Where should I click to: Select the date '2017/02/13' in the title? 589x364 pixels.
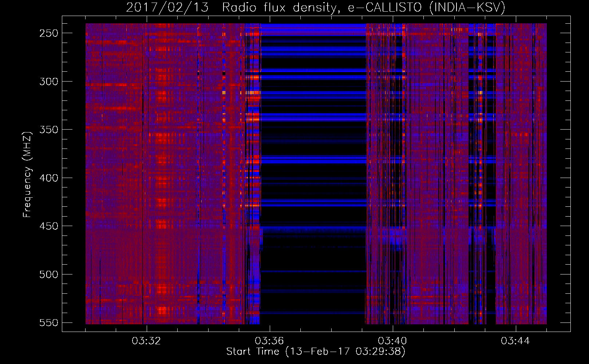pyautogui.click(x=167, y=8)
